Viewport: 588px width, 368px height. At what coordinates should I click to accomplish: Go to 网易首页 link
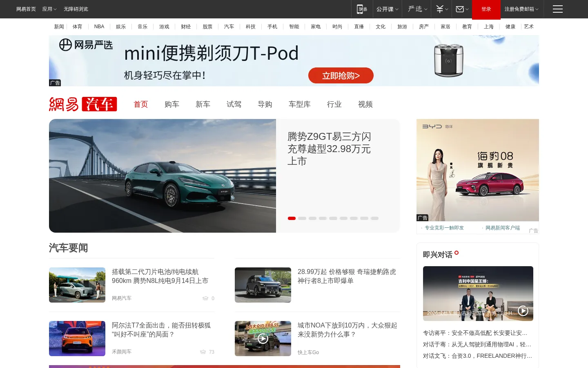point(26,9)
